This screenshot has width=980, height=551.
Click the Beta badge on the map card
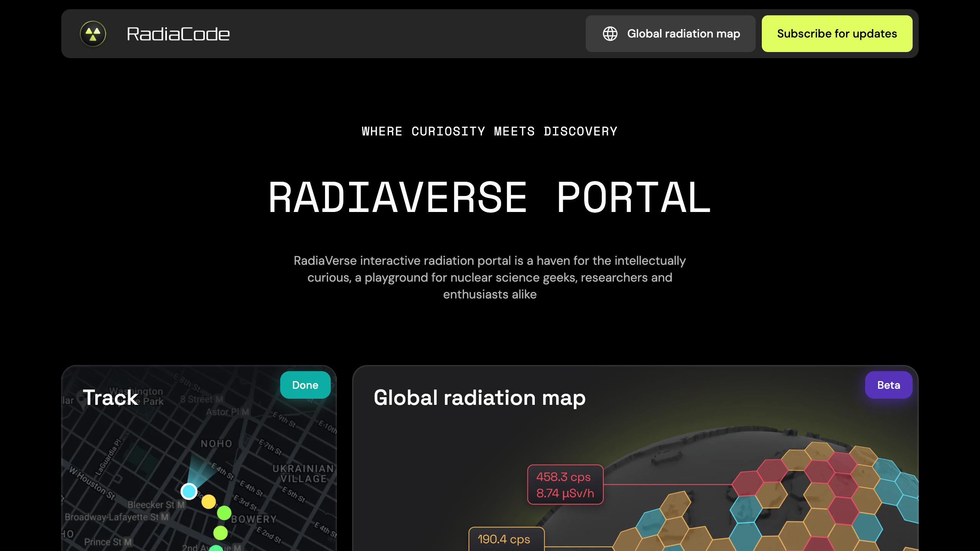tap(889, 385)
